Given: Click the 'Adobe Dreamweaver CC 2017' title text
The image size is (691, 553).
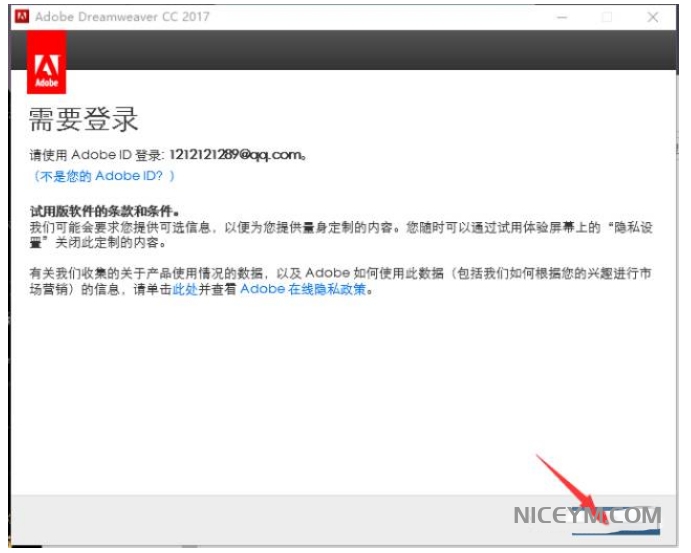Looking at the screenshot, I should click(x=122, y=17).
